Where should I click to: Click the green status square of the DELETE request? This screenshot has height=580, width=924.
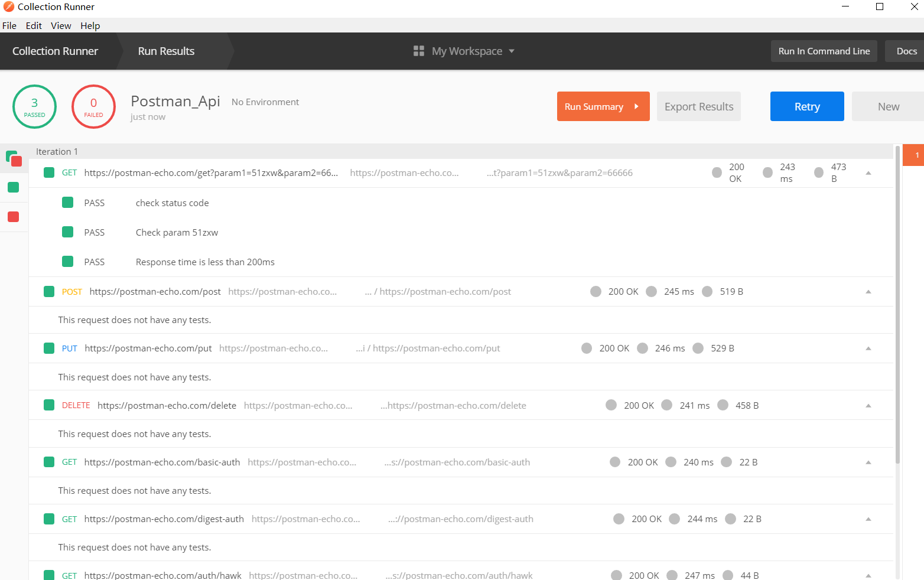[50, 405]
